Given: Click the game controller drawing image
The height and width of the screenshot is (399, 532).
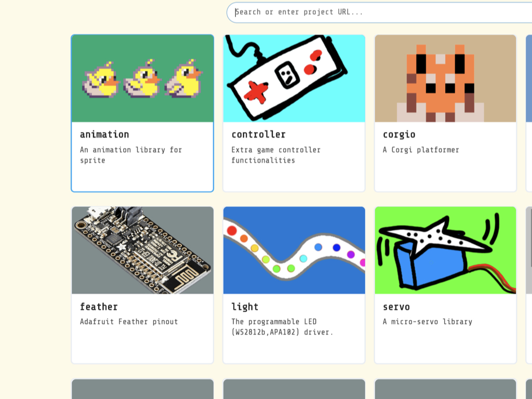Looking at the screenshot, I should click(x=294, y=78).
